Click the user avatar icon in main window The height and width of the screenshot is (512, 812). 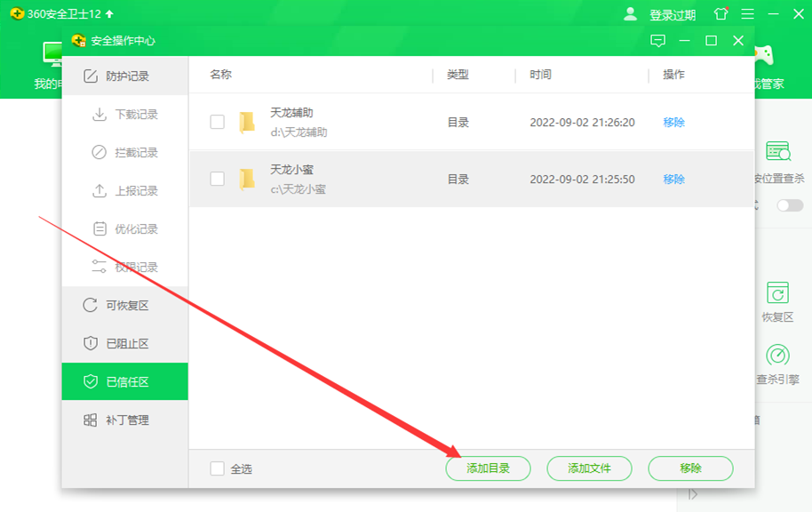coord(630,14)
